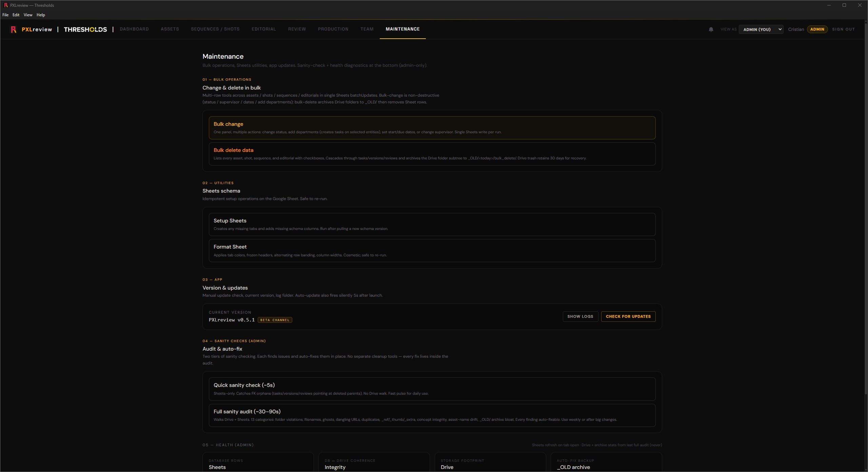This screenshot has height=472, width=868.
Task: Maximize the PXLreview window
Action: [844, 5]
